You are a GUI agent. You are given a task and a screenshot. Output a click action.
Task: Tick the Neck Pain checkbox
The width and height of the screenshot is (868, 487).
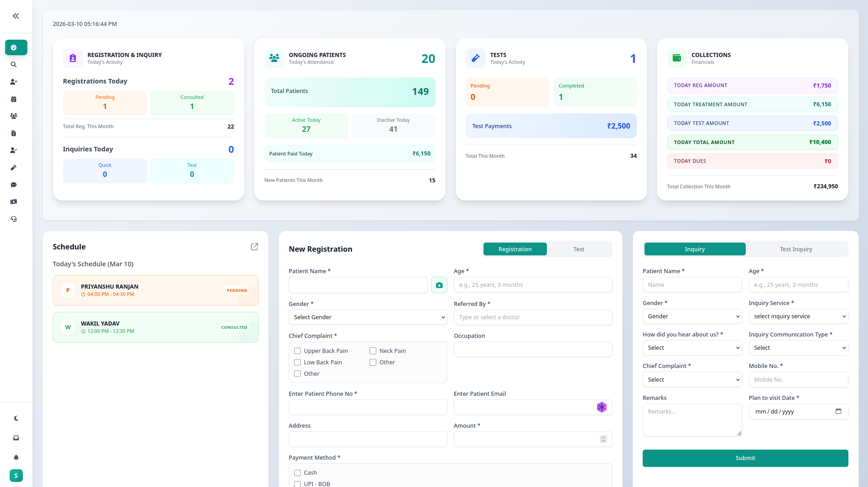tap(373, 351)
